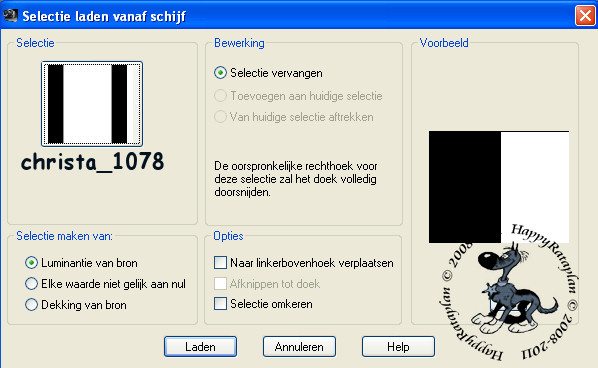Toggle the Afknippen tot doek checkbox
598x368 pixels.
(220, 283)
